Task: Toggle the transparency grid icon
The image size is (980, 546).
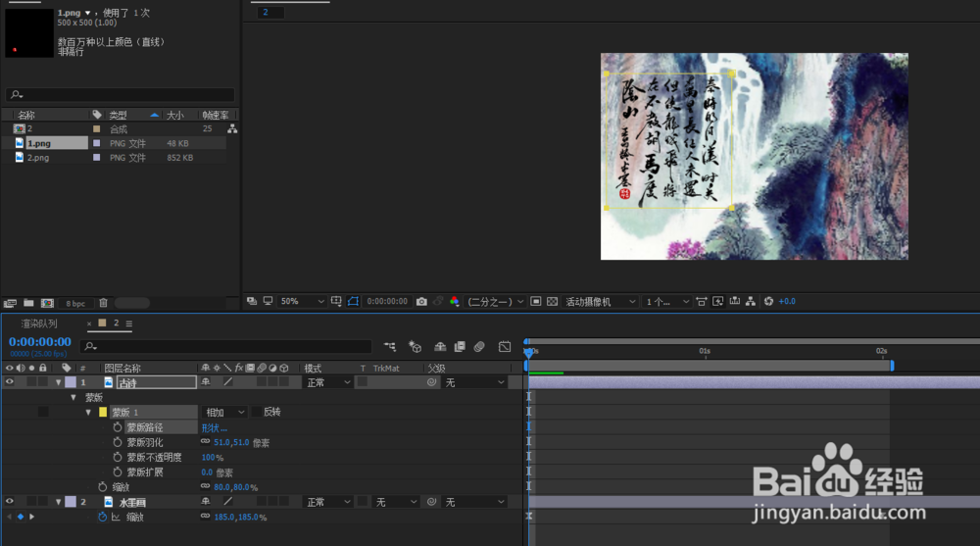Action: pos(552,302)
